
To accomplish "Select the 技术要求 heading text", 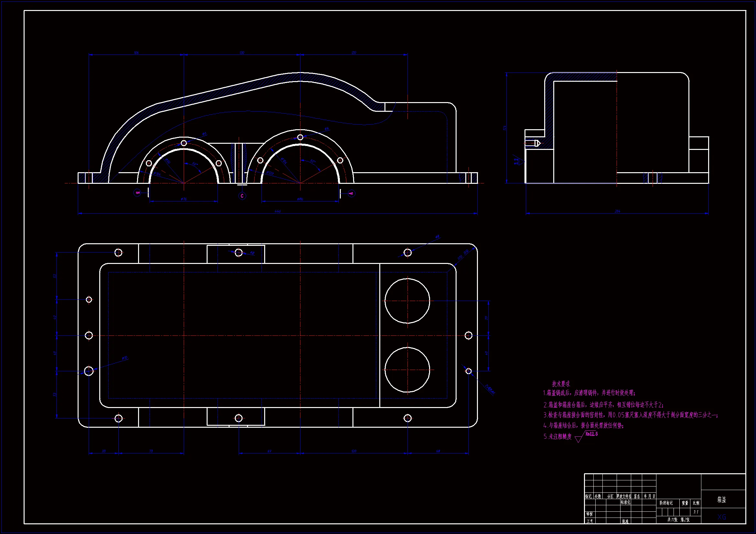I will tap(561, 384).
